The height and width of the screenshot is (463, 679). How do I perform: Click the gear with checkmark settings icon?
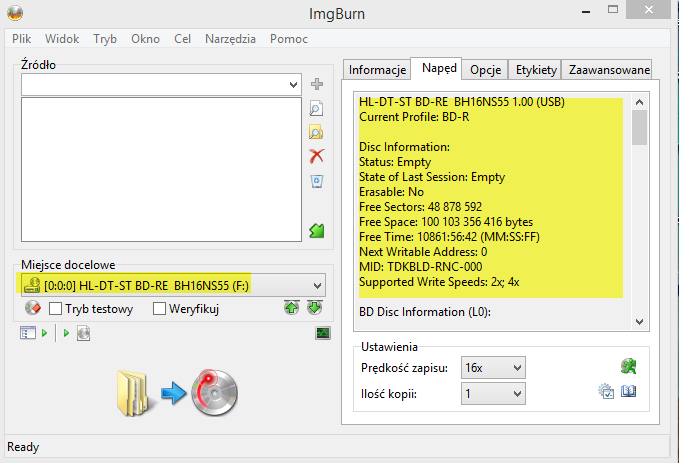pos(606,392)
